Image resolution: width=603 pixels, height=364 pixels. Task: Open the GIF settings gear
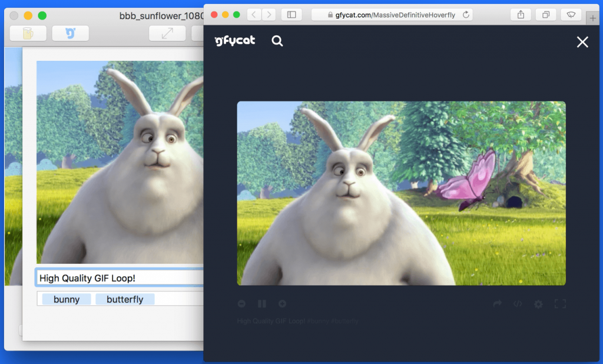pos(538,305)
